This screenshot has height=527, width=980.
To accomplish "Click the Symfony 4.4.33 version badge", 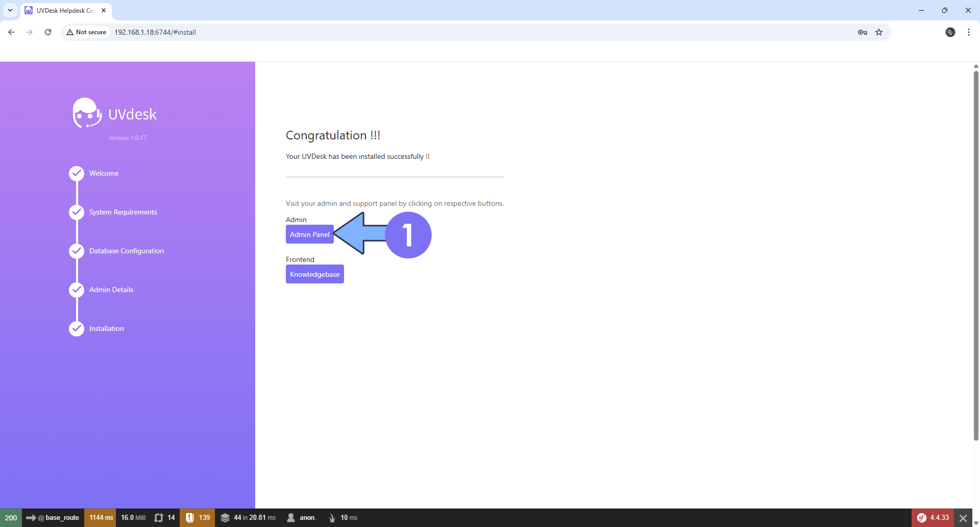I will pos(933,518).
